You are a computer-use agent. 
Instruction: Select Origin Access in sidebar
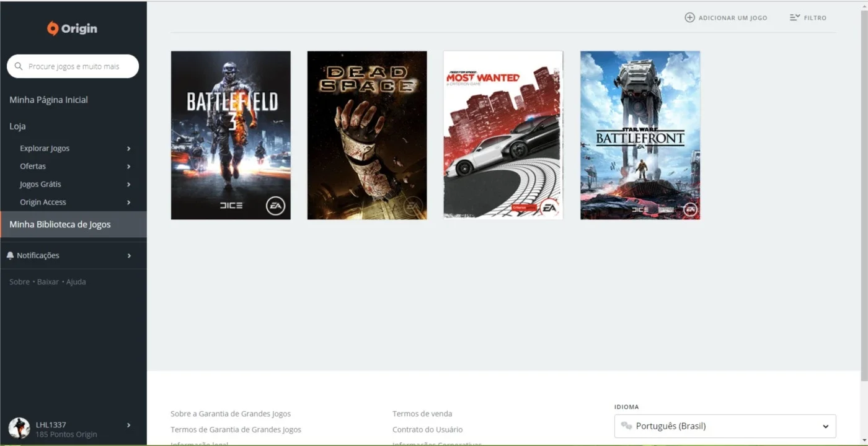[43, 203]
